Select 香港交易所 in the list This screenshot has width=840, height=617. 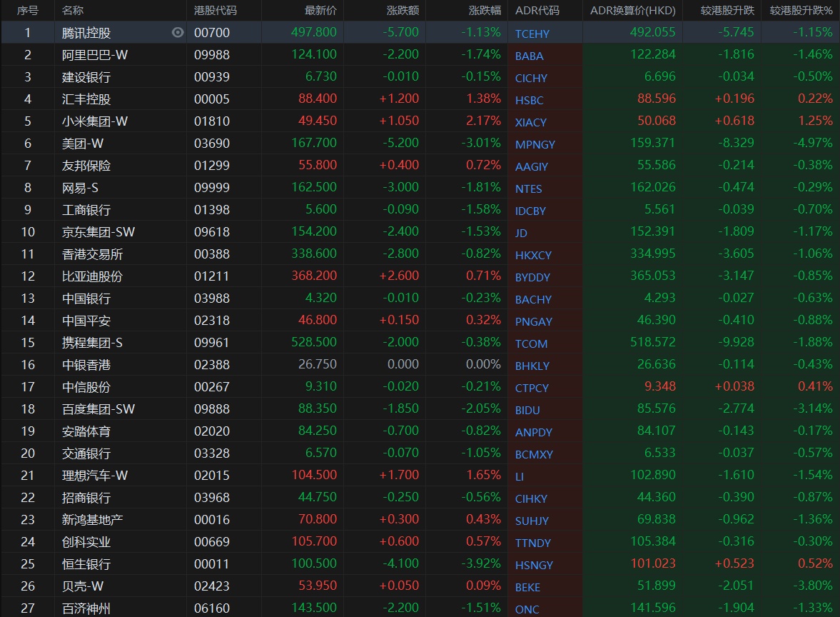pyautogui.click(x=92, y=254)
